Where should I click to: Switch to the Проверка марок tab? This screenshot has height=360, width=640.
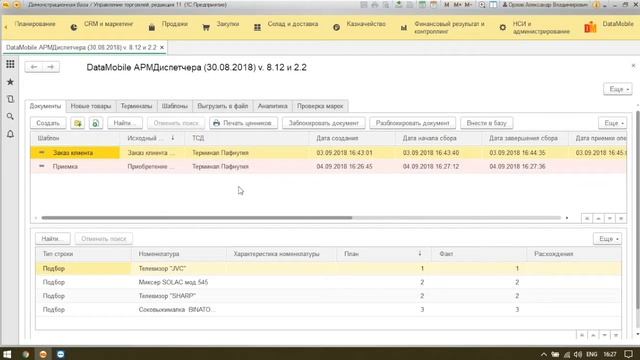[320, 106]
